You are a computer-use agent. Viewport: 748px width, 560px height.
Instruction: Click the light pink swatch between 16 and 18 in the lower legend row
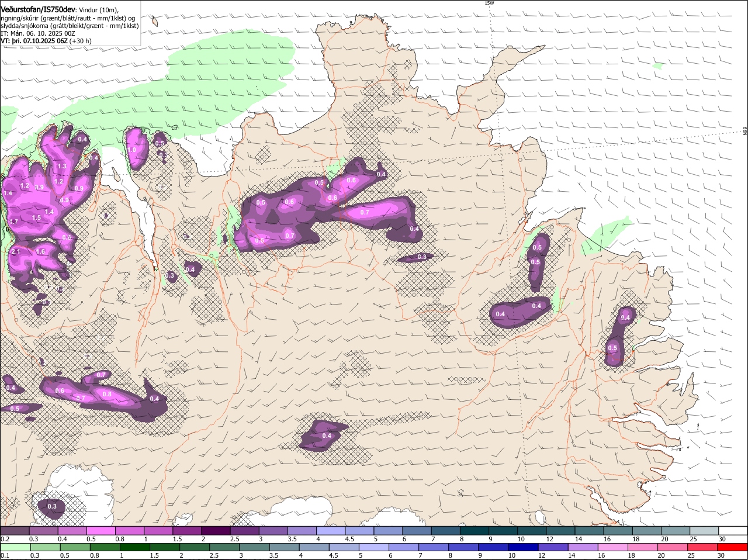(613, 548)
